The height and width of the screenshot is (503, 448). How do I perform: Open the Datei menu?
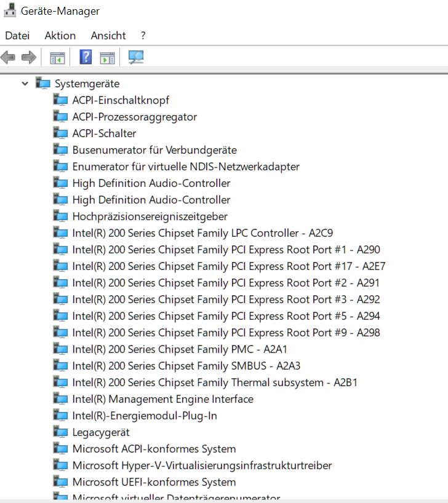click(17, 35)
